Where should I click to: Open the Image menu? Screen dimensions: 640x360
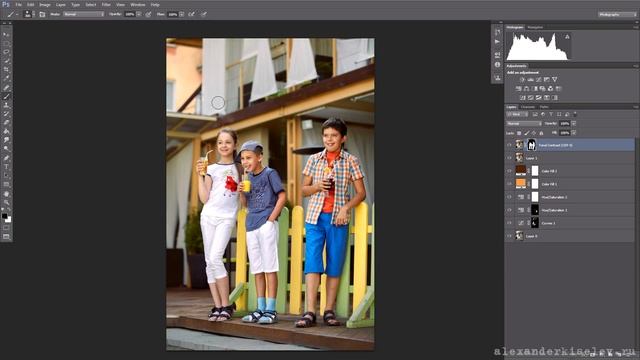[x=45, y=5]
